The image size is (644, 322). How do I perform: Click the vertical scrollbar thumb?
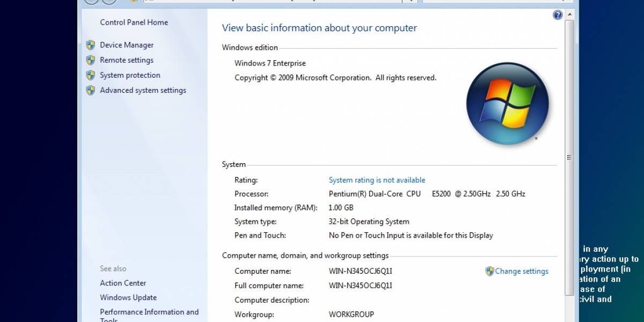pyautogui.click(x=569, y=157)
